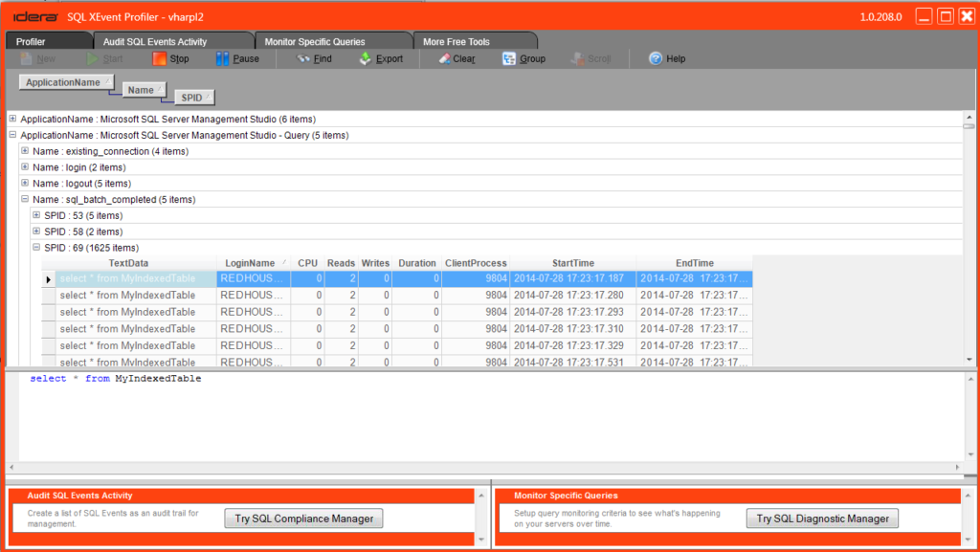
Task: Sort by the Writes column header
Action: point(375,263)
